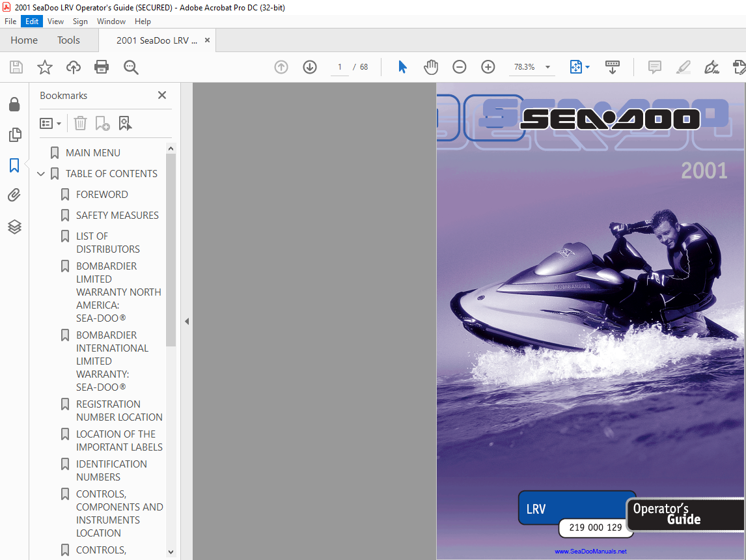
Task: Open the zoom percentage dropdown
Action: [x=547, y=67]
